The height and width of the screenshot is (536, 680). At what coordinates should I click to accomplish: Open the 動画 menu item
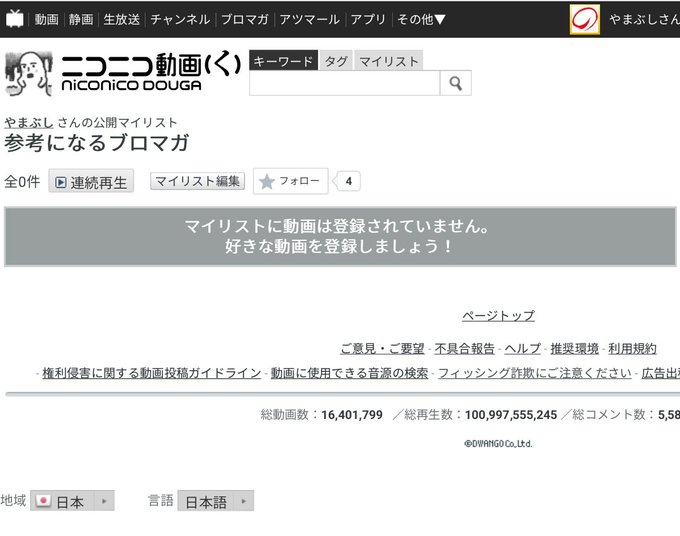click(46, 19)
